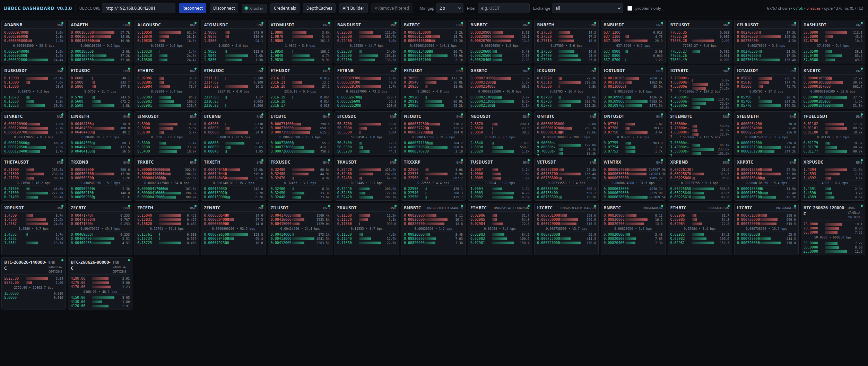Click the status dot on the ADABNB tile
This screenshot has width=868, height=366.
(63, 22)
